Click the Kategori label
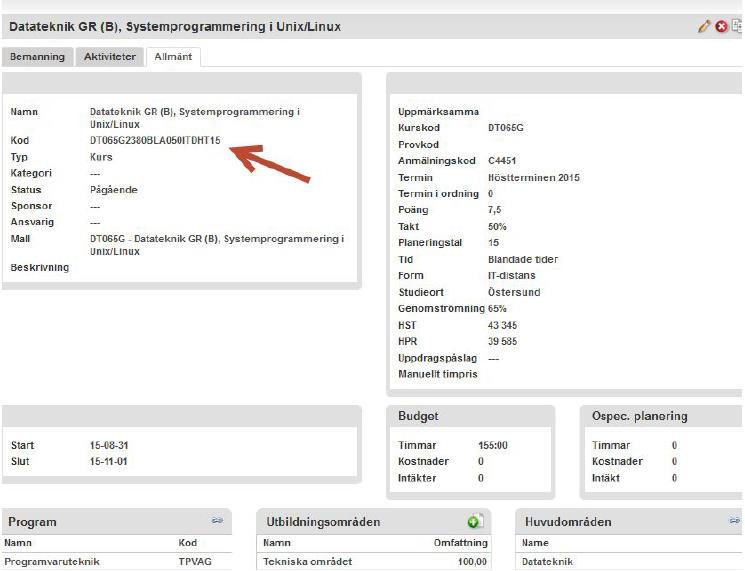This screenshot has width=745, height=571. click(x=31, y=173)
